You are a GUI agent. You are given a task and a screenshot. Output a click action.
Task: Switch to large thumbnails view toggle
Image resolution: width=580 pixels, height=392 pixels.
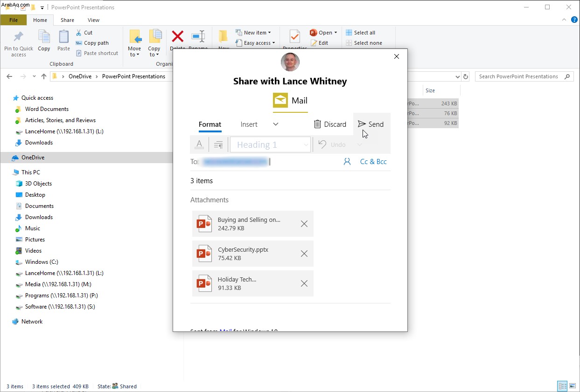[573, 386]
